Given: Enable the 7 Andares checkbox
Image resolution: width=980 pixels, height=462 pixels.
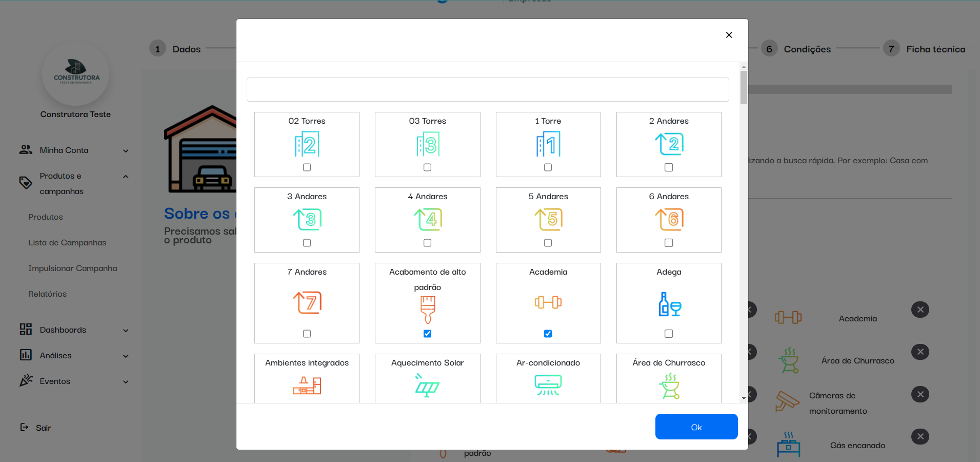Looking at the screenshot, I should tap(307, 334).
